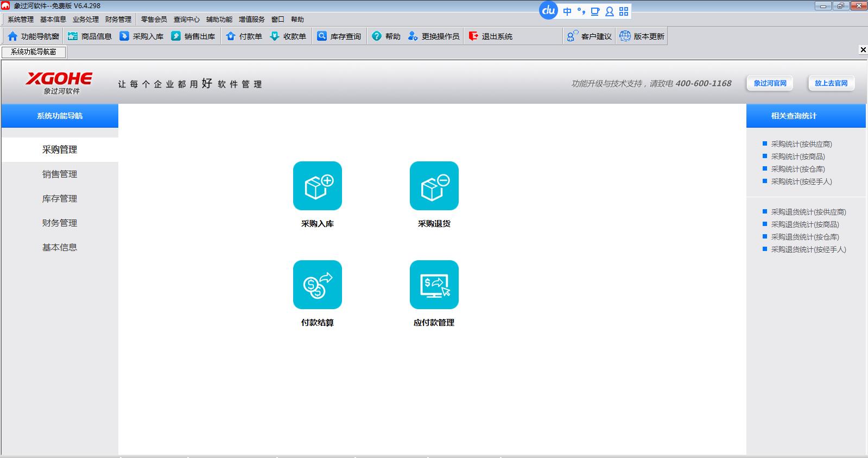868x458 pixels.
Task: Click the 付款单 toolbar icon
Action: (231, 36)
